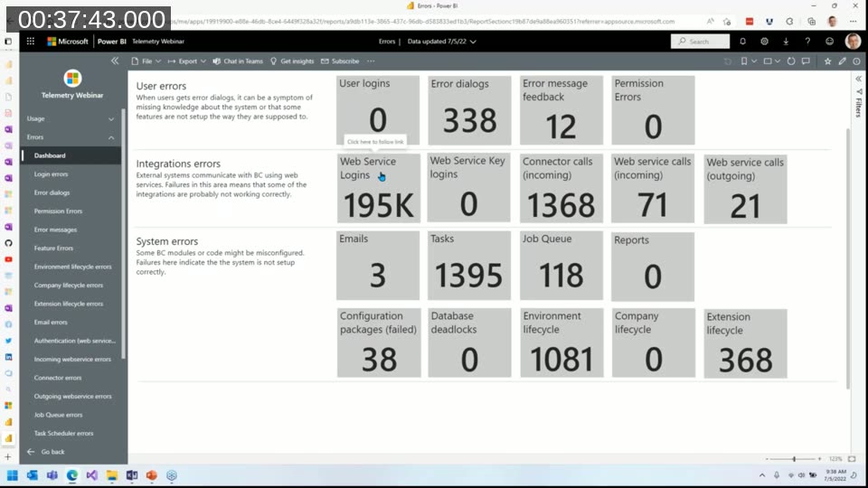Image resolution: width=868 pixels, height=488 pixels.
Task: Open the settings gear in Power BI header
Action: [x=765, y=42]
